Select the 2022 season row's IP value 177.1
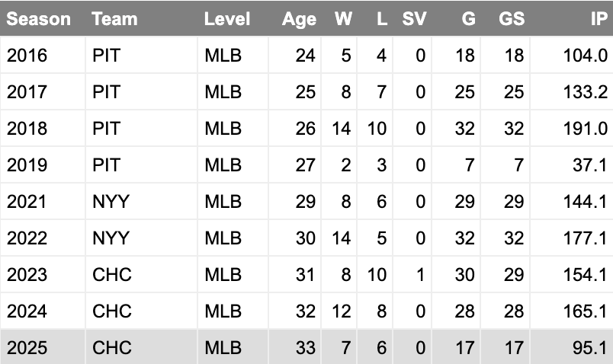Screen dimensions: 613x364 click(572, 238)
